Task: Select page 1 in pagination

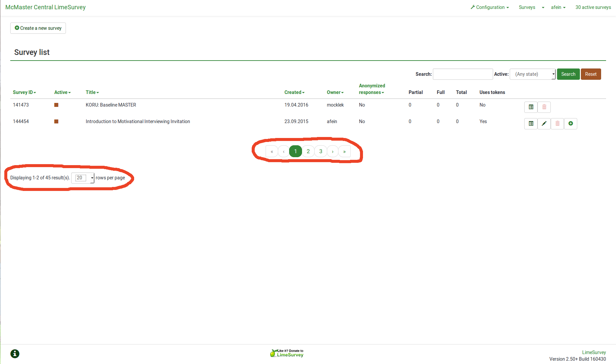Action: coord(295,151)
